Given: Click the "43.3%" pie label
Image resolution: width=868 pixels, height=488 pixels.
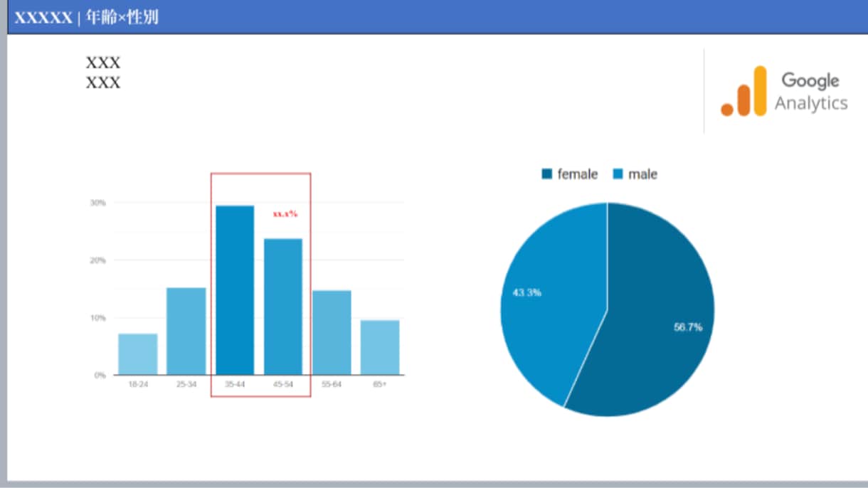Looking at the screenshot, I should (x=526, y=292).
